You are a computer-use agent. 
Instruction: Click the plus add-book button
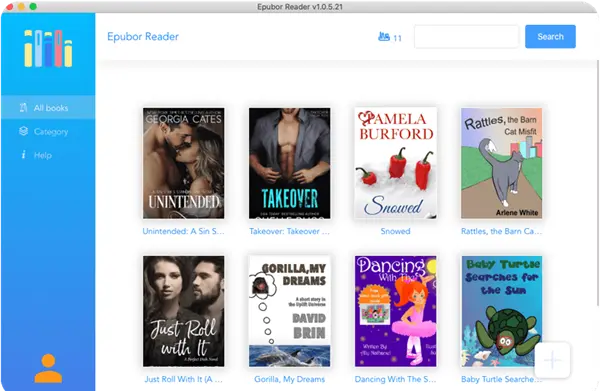pos(552,360)
